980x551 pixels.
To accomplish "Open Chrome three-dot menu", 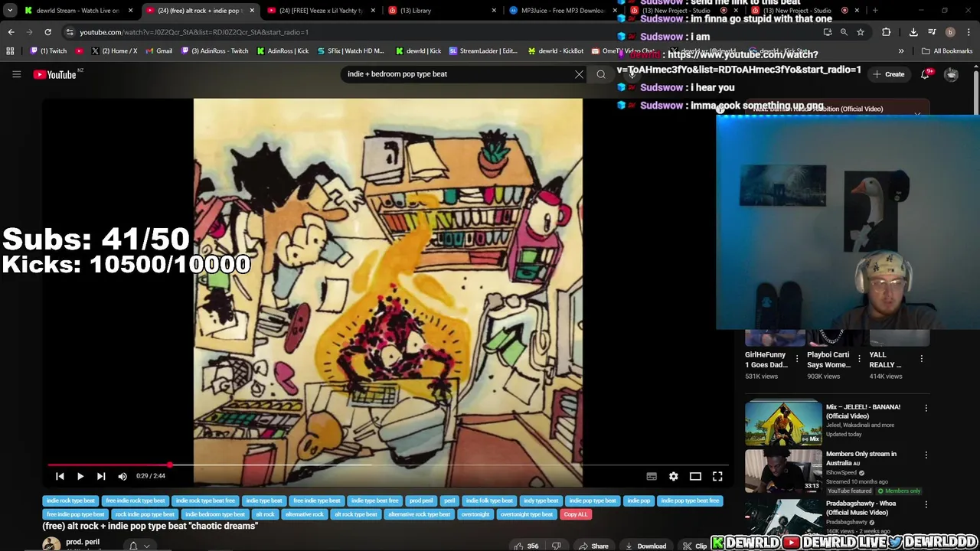I will pos(969,32).
